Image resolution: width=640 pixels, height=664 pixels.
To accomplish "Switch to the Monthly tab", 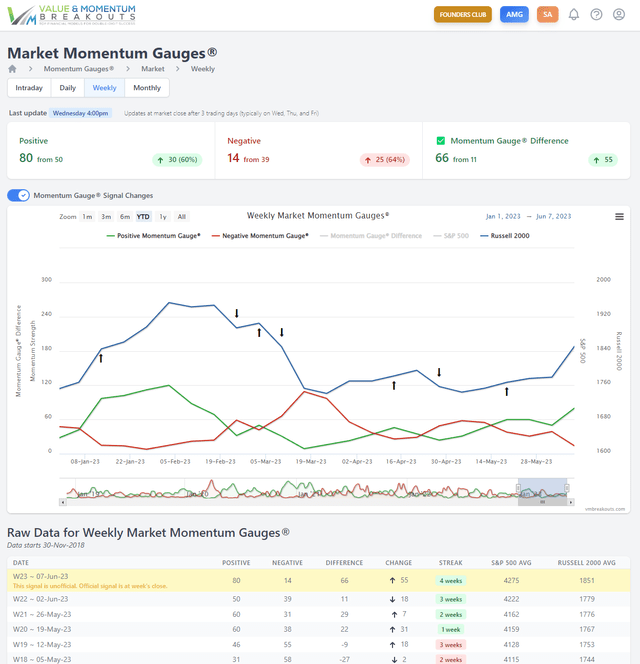I will [x=147, y=88].
